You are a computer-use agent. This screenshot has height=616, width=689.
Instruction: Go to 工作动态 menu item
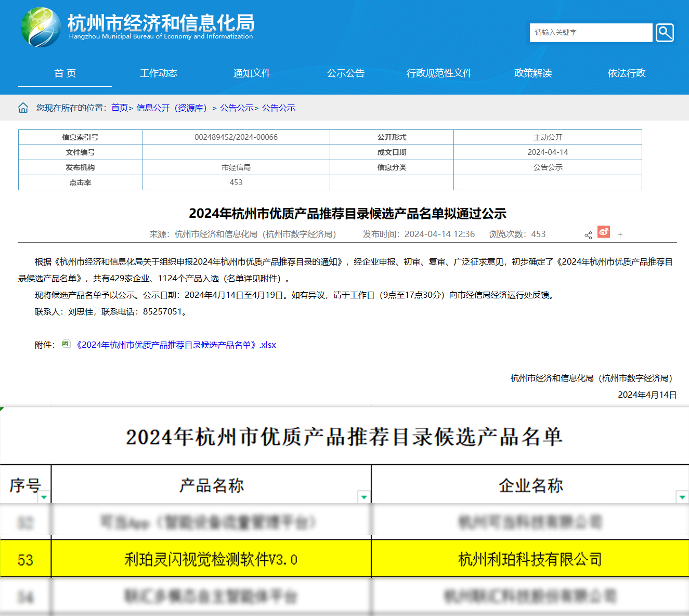click(x=159, y=73)
